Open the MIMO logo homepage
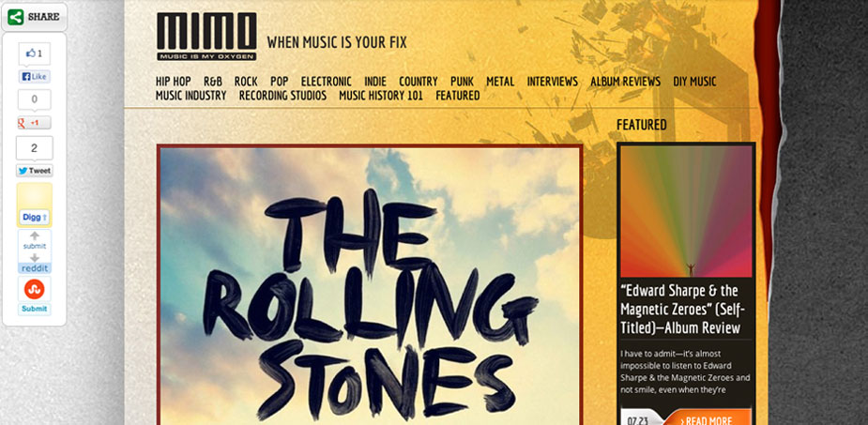The width and height of the screenshot is (868, 425). [206, 37]
